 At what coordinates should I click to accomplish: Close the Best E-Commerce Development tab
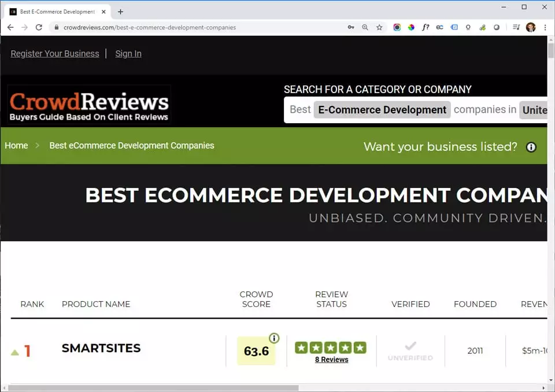(x=103, y=12)
